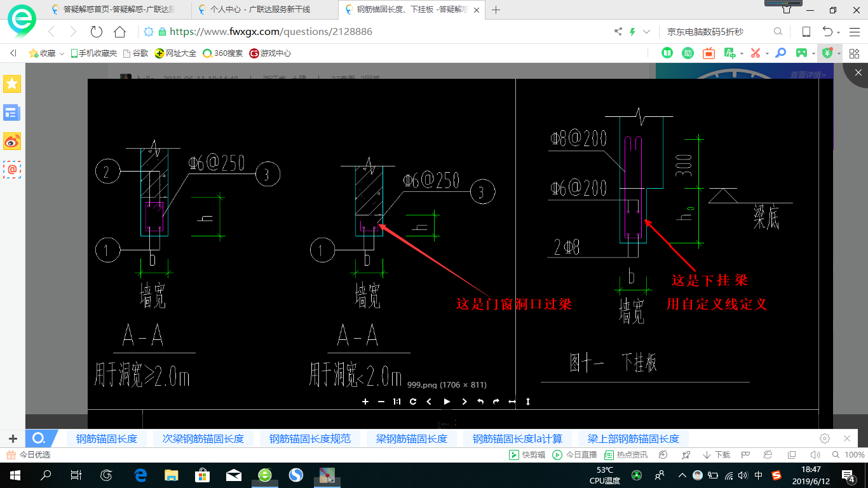Click the viewer refresh/reset rotation icon
The width and height of the screenshot is (868, 488).
click(413, 402)
